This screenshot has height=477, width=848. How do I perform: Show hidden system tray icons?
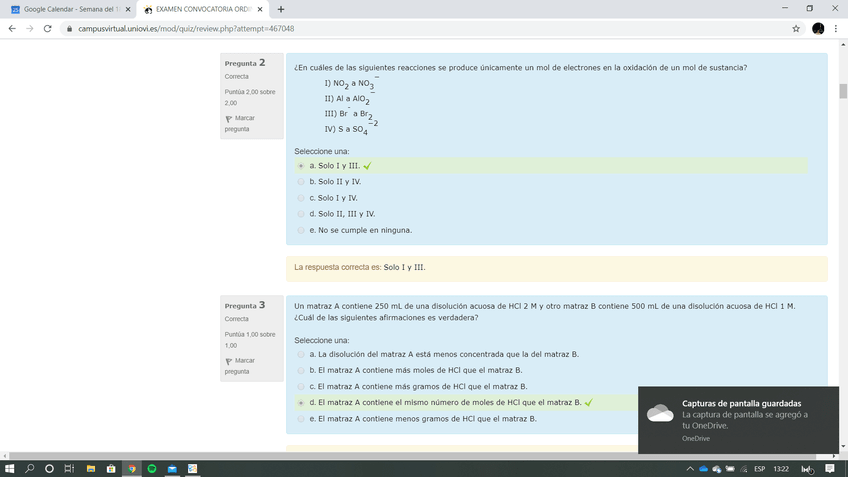click(690, 469)
